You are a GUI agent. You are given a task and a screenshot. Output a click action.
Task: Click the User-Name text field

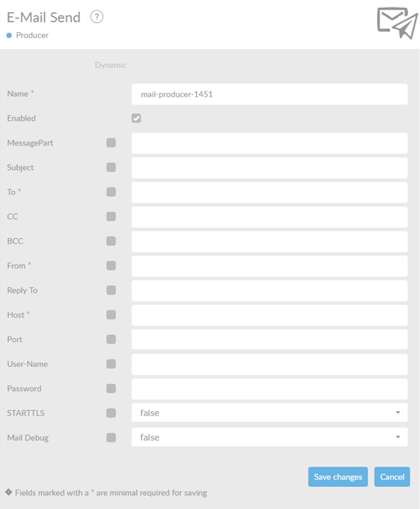pos(269,364)
